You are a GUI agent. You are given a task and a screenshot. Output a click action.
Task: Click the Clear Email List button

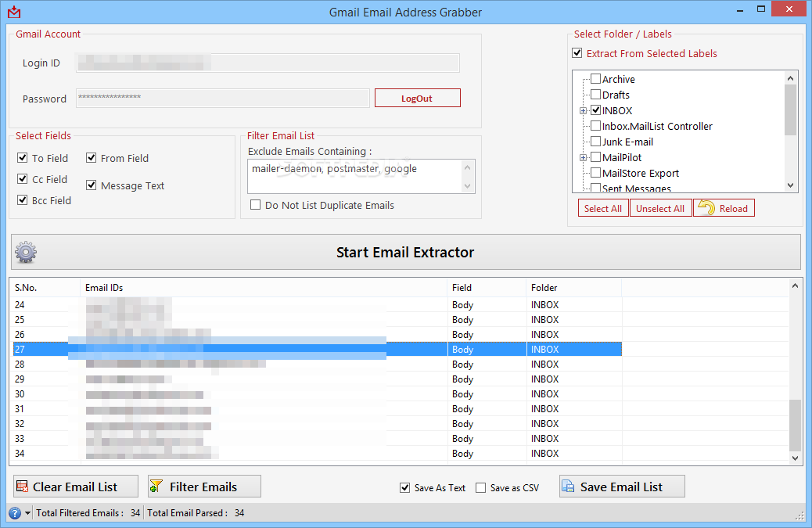click(x=76, y=487)
